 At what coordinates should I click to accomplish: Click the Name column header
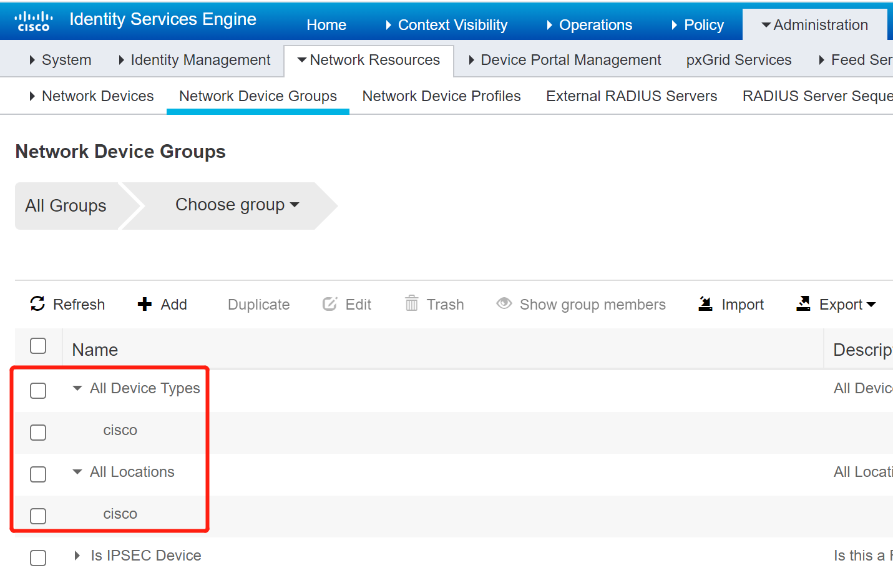pos(95,350)
